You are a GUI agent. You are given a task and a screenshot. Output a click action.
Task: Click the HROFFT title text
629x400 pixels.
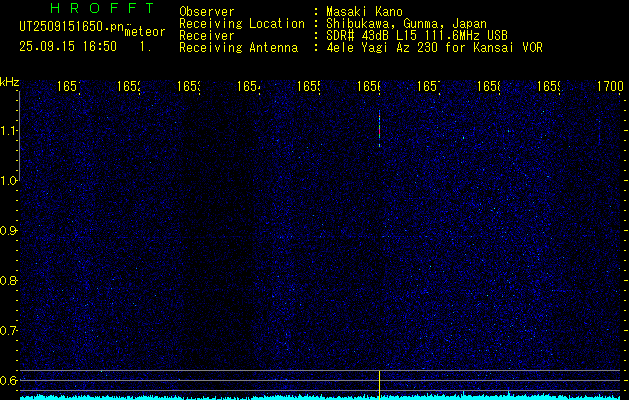pos(102,8)
